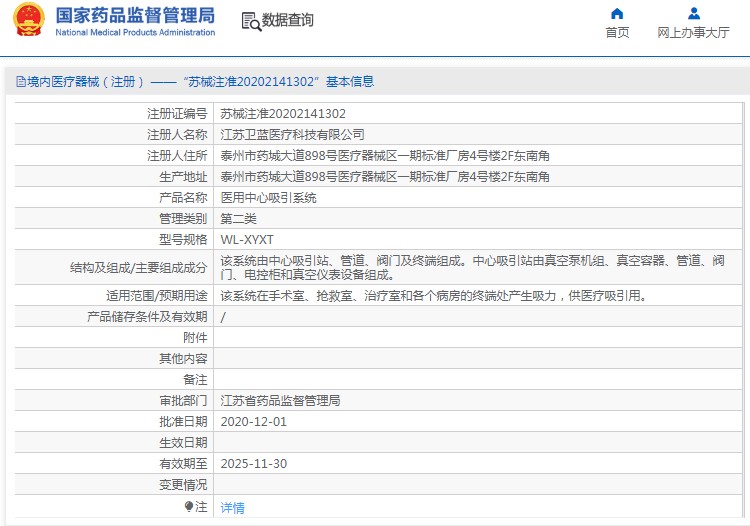Click the 生产地址 row label
This screenshot has height=526, width=750.
coord(183,177)
